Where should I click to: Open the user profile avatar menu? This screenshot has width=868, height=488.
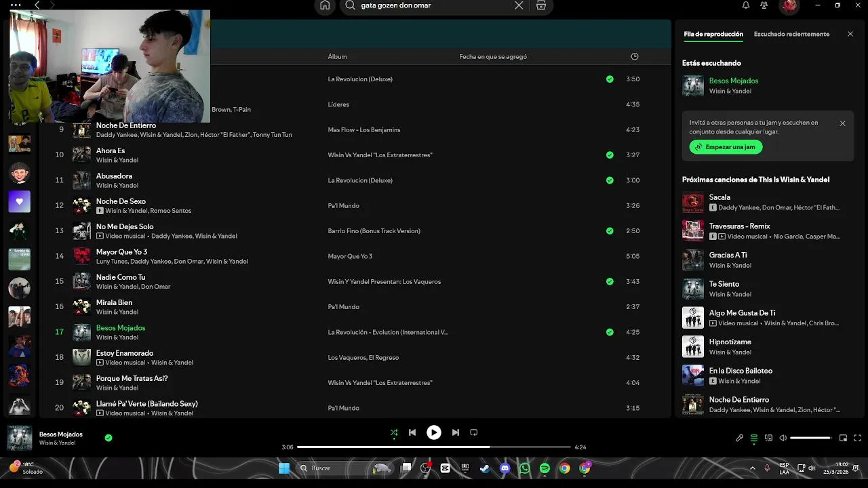coord(789,5)
